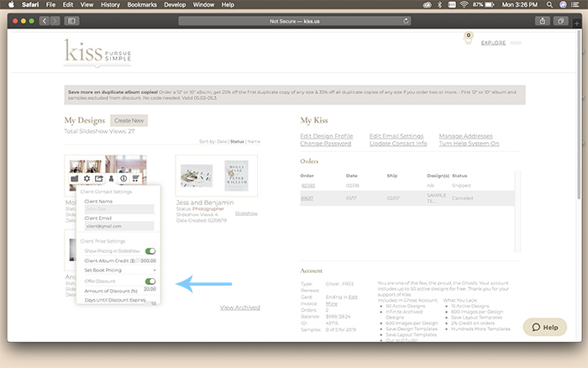The image size is (588, 368).
Task: Click the Wi-Fi status icon
Action: tap(465, 4)
